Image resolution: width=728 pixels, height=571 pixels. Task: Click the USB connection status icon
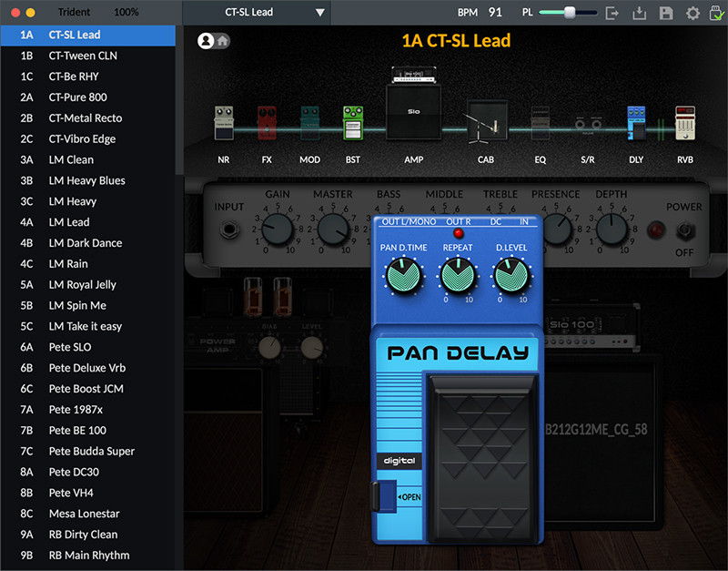pos(716,13)
